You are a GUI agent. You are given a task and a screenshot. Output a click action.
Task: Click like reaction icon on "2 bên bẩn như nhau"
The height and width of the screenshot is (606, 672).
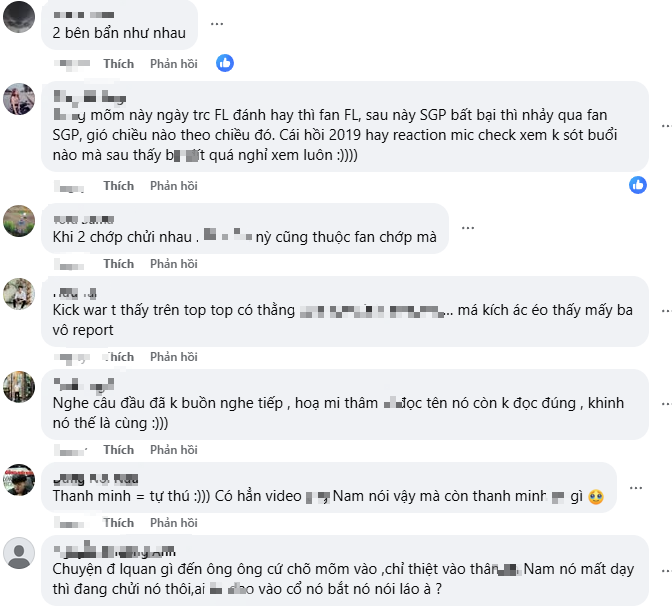pos(225,63)
